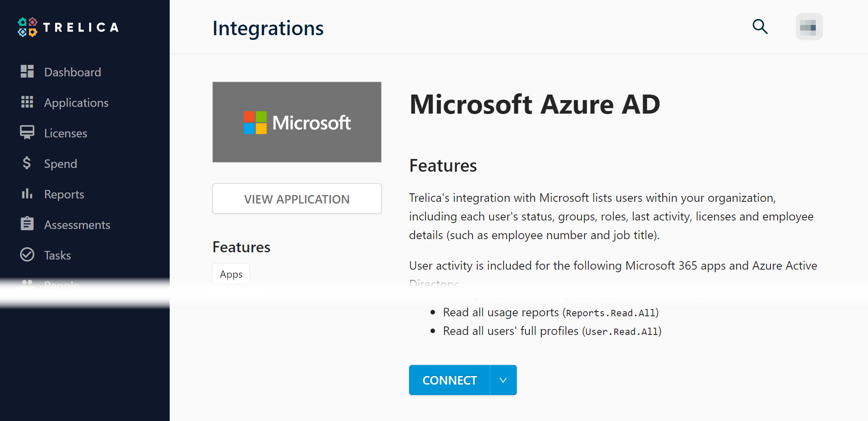Image resolution: width=868 pixels, height=421 pixels.
Task: Click the Trelica logo
Action: tap(68, 27)
